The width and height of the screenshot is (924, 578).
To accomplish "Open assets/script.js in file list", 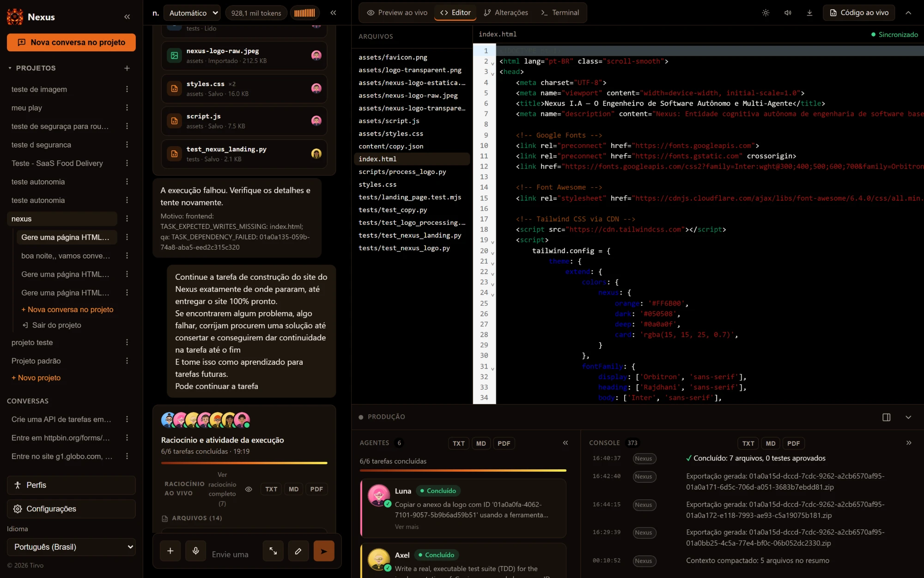I will (412, 121).
